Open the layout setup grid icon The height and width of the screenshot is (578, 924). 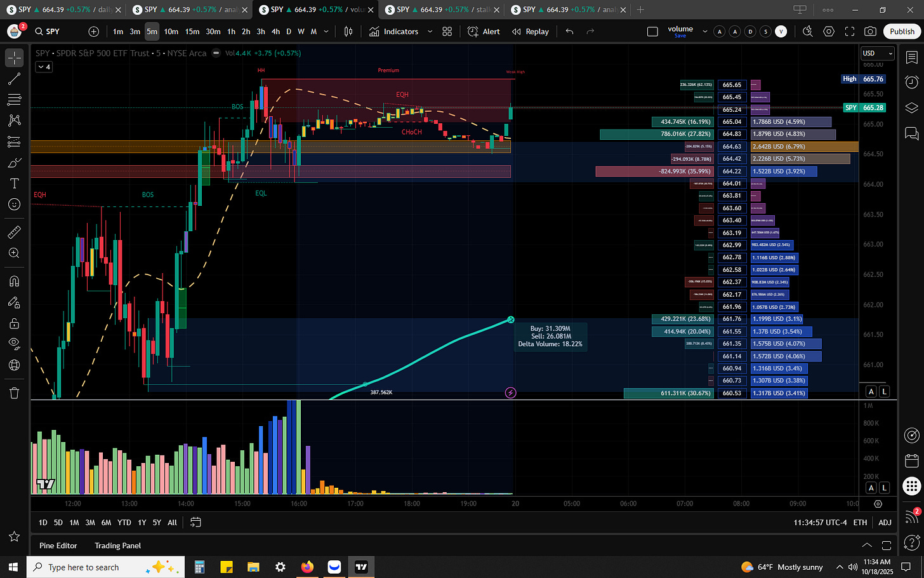tap(447, 31)
